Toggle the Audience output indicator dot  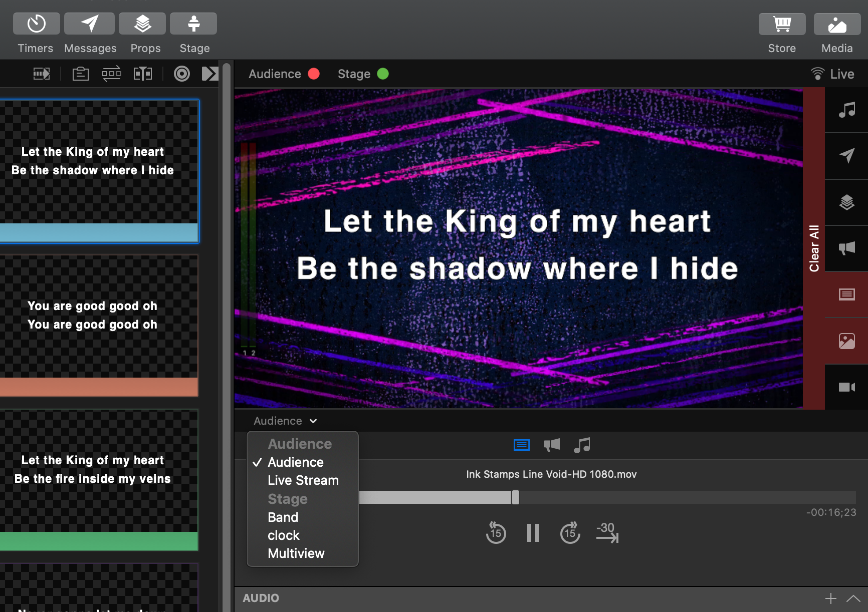314,74
